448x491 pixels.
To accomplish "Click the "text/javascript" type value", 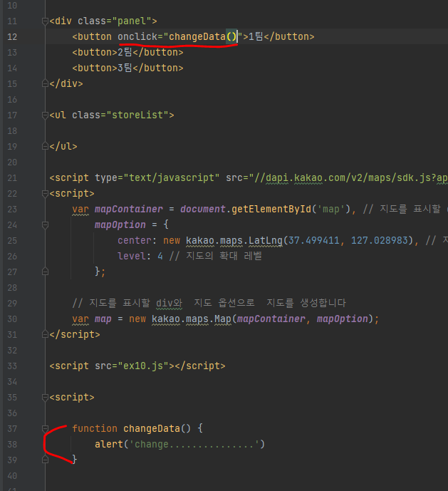I will pyautogui.click(x=172, y=178).
